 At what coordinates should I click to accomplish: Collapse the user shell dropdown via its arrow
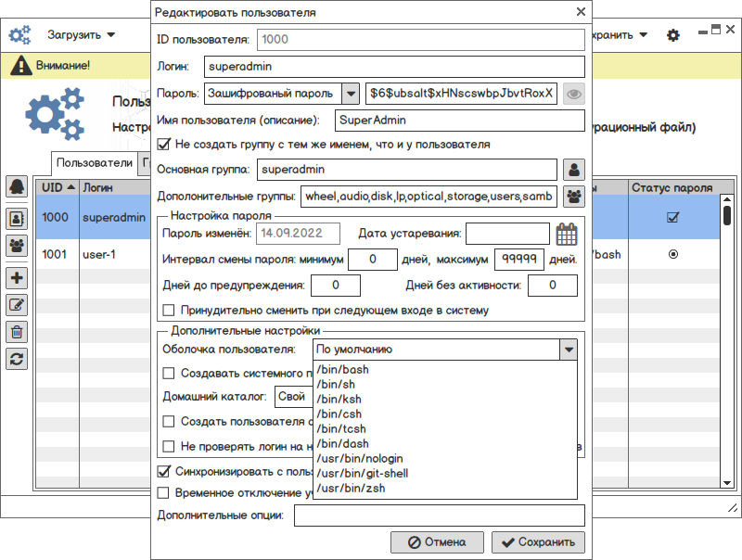click(569, 350)
